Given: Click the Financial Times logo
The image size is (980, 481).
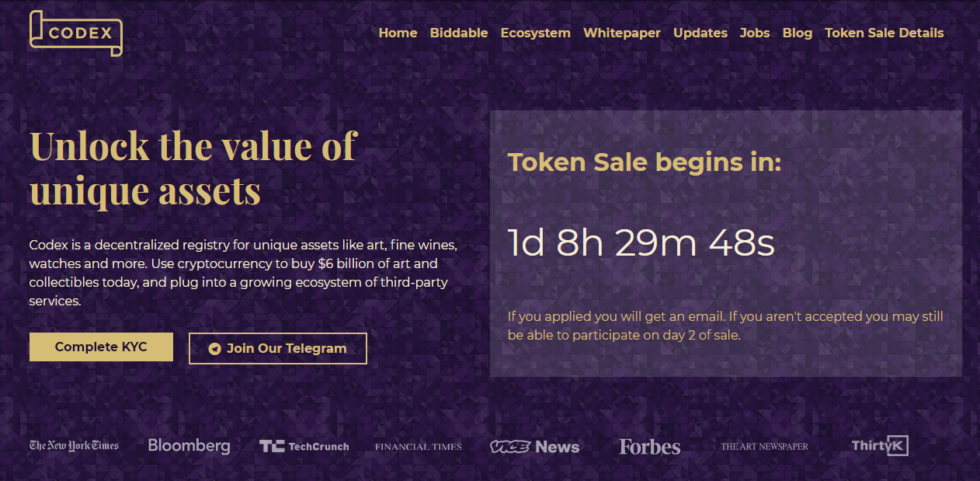Looking at the screenshot, I should click(419, 447).
